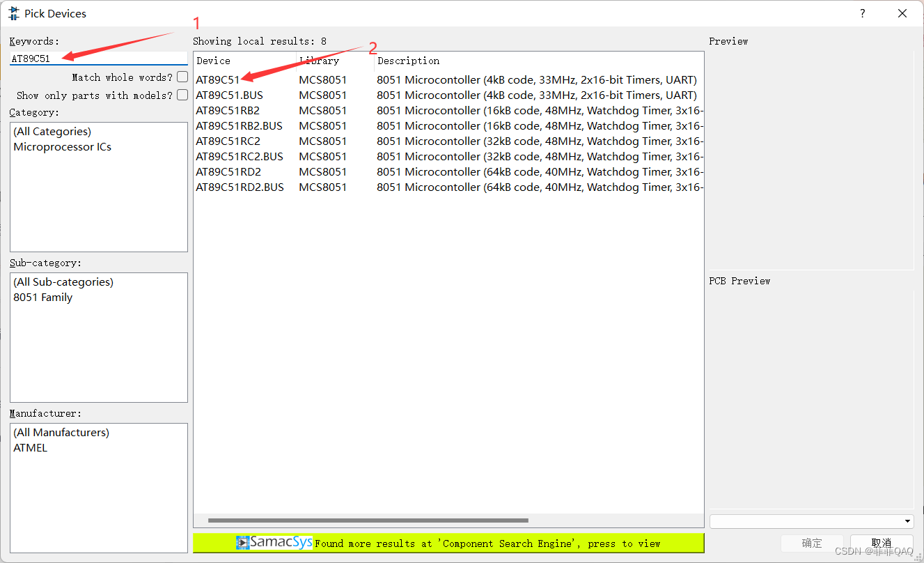
Task: Click the Keywords input field
Action: coord(99,59)
